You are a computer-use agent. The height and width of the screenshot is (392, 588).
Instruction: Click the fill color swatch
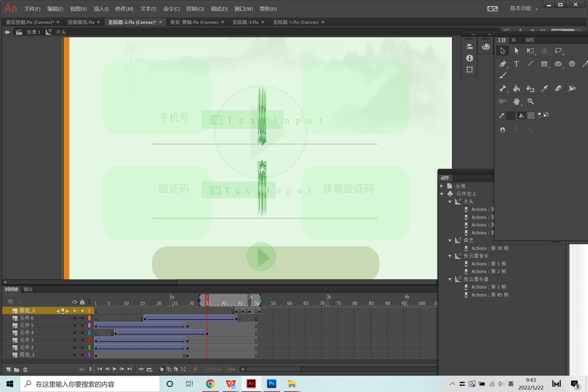[x=531, y=115]
